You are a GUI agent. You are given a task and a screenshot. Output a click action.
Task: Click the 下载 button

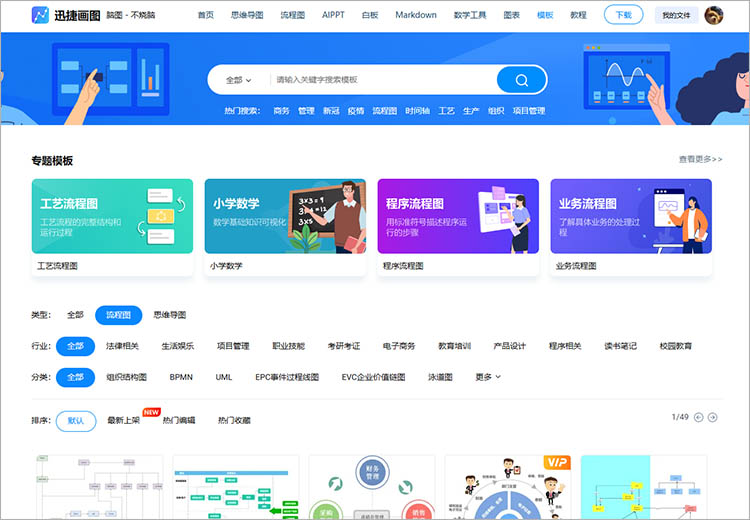pyautogui.click(x=623, y=15)
